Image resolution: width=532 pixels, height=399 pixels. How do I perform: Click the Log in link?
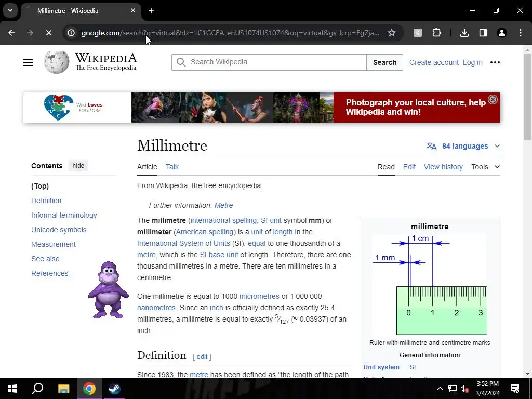(472, 62)
